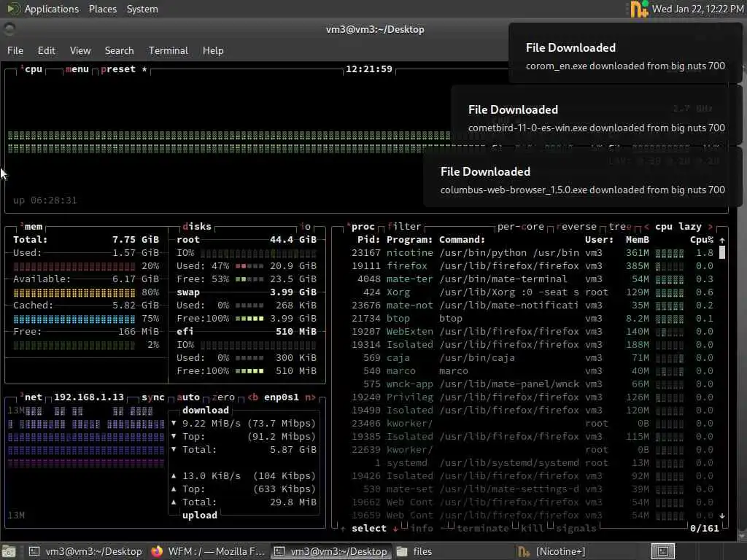Toggle per-core process usage
Screen dimensions: 747x560
520,227
